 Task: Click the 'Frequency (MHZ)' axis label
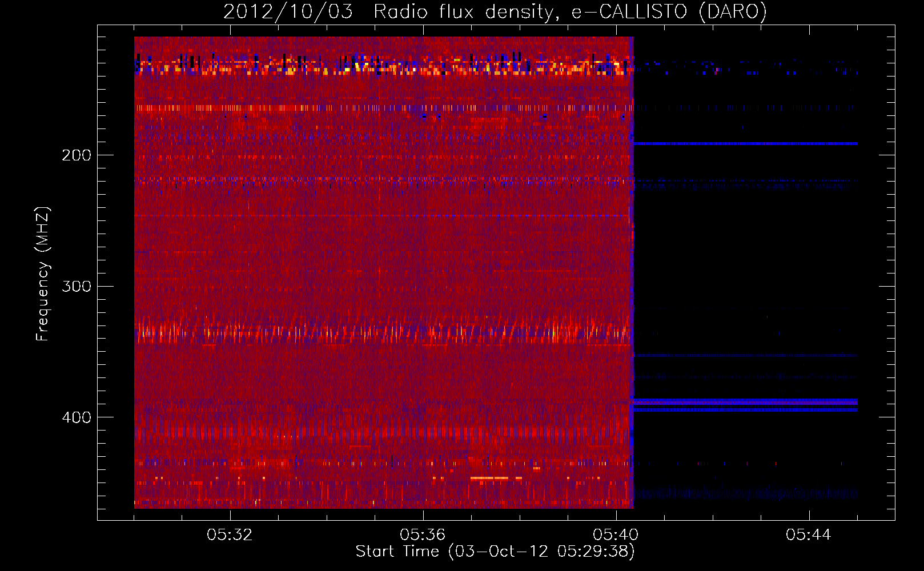[43, 274]
